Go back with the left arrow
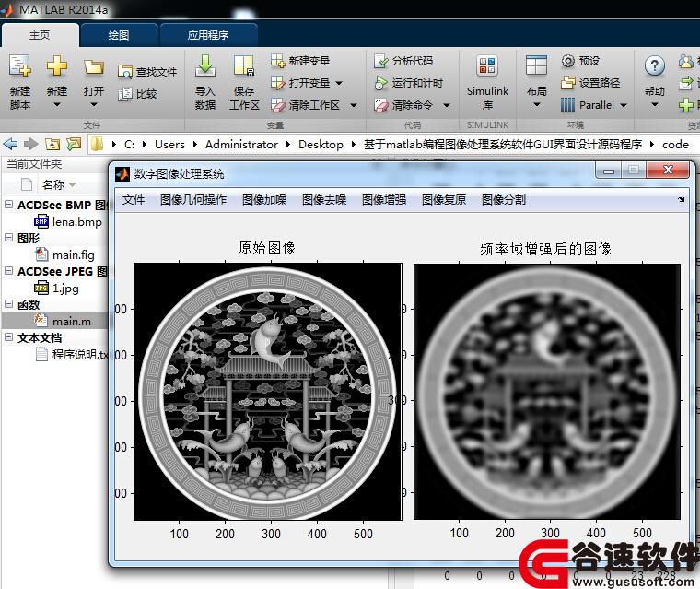The width and height of the screenshot is (700, 589). (x=10, y=144)
